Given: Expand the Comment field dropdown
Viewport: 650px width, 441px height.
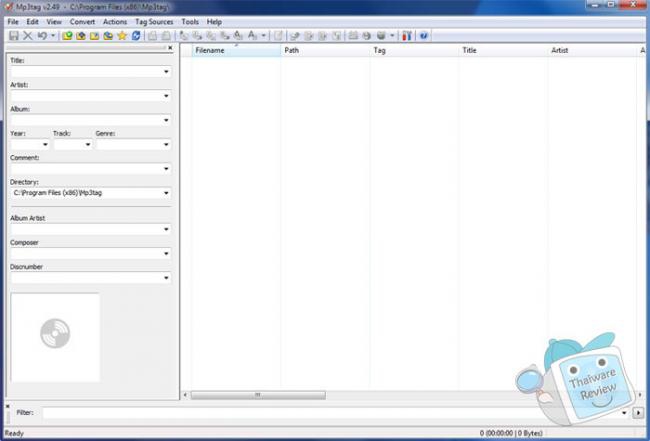Looking at the screenshot, I should 166,169.
